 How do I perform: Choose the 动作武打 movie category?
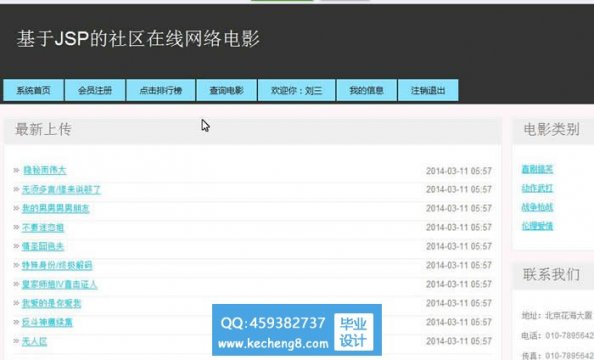pos(537,188)
